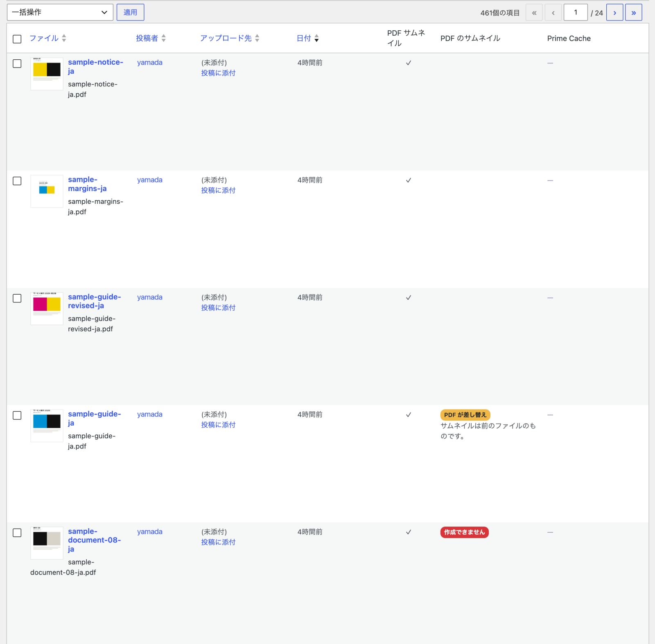Open the sample-notice-ja title link
Screen dimensions: 655x644
coord(95,66)
